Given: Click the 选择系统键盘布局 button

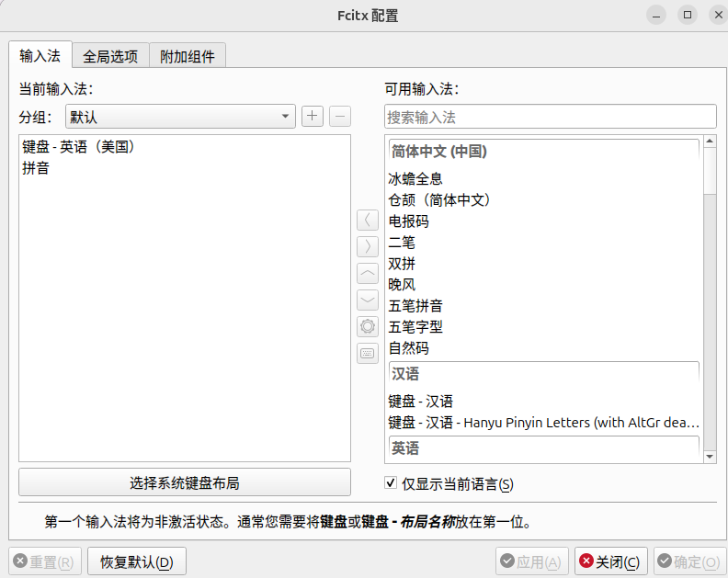Looking at the screenshot, I should pyautogui.click(x=185, y=482).
